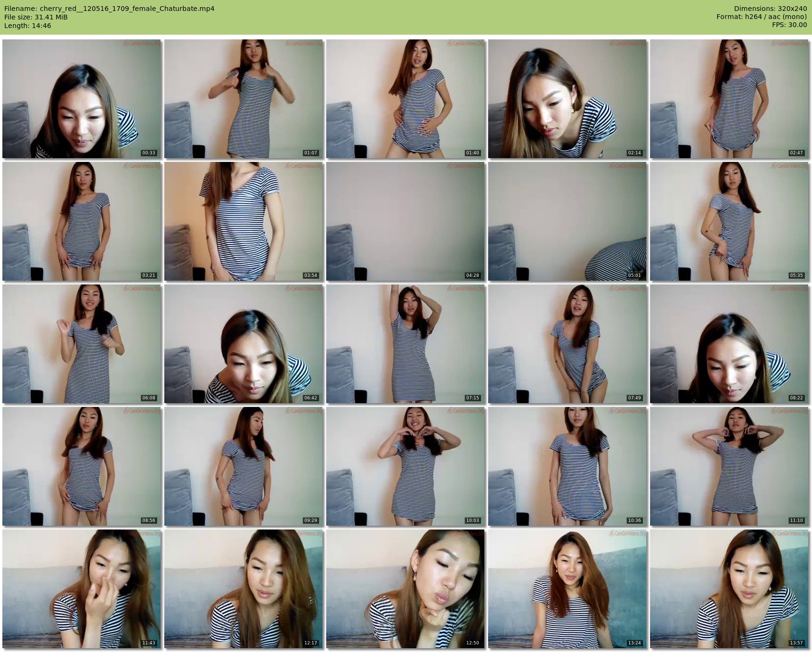The width and height of the screenshot is (812, 652).
Task: Open the thumbnail marked 10:03
Action: pyautogui.click(x=406, y=466)
